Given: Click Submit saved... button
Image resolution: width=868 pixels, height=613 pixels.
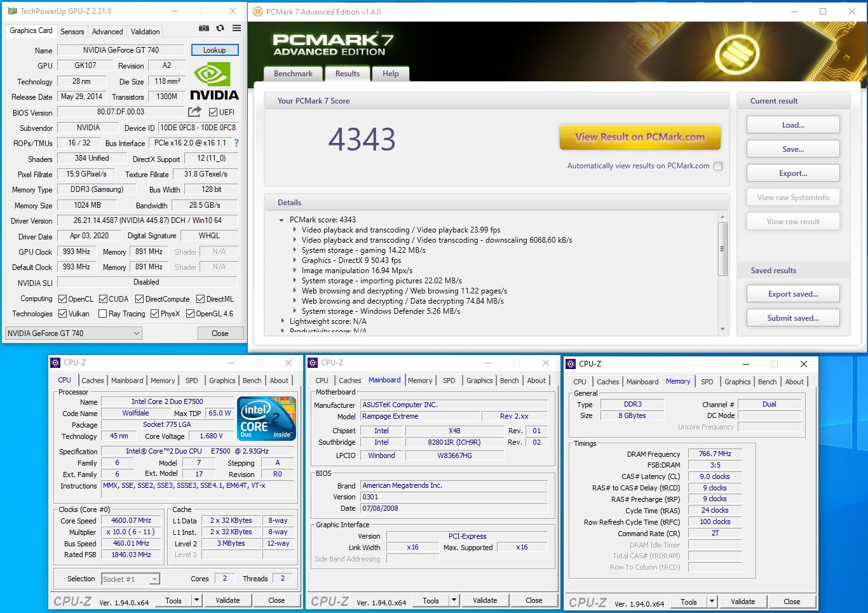Looking at the screenshot, I should 793,318.
